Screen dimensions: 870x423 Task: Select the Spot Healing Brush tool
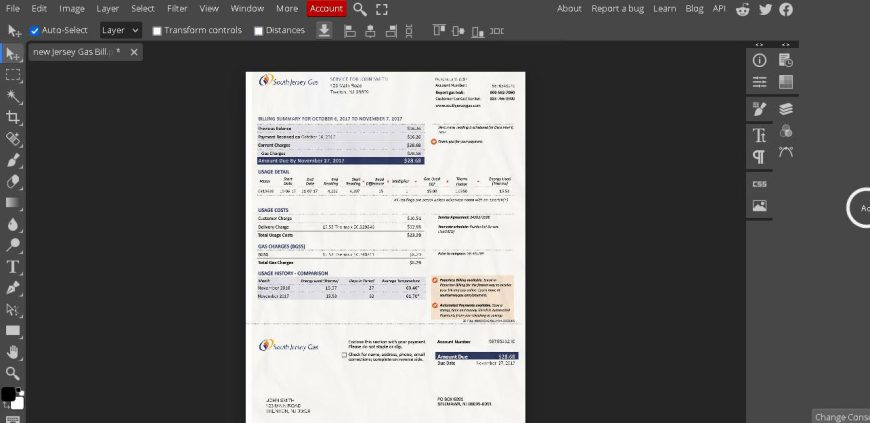[x=13, y=139]
